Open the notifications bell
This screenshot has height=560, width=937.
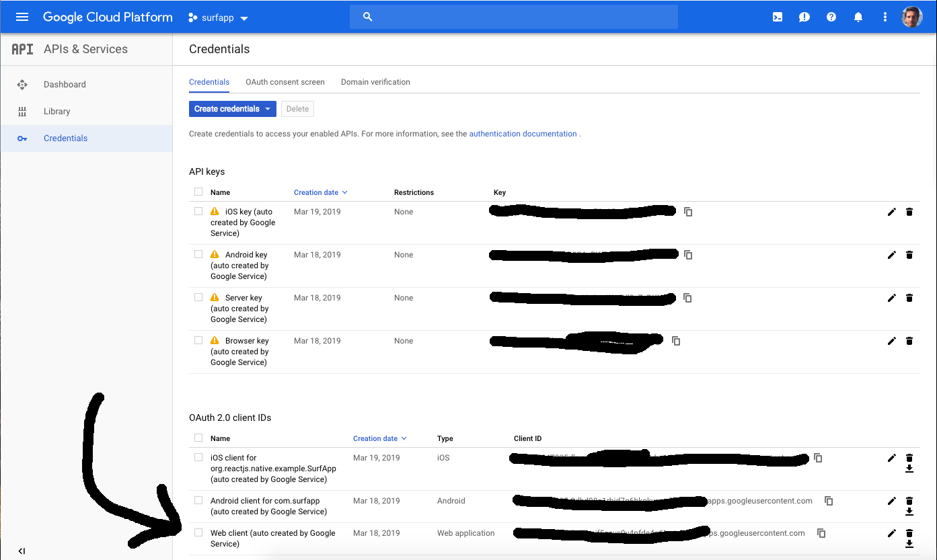click(x=858, y=17)
